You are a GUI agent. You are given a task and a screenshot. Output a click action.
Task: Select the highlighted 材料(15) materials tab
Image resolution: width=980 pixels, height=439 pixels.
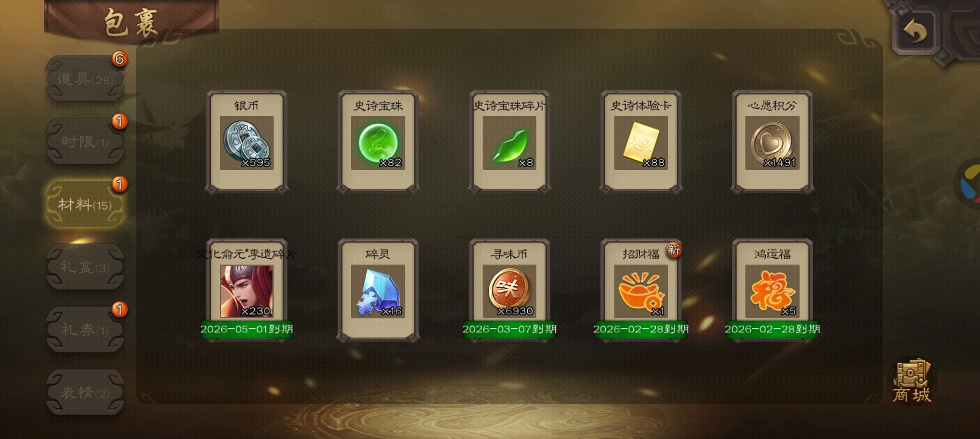coord(85,204)
